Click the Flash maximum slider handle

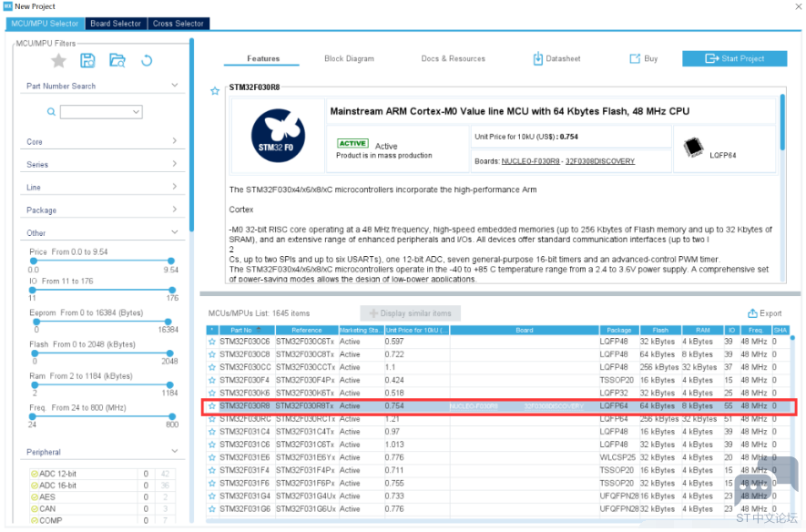[x=169, y=353]
